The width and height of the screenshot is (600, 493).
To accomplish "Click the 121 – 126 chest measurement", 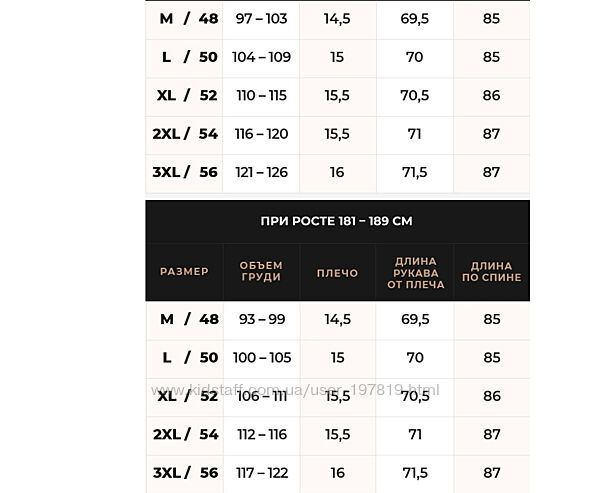I will [x=260, y=172].
